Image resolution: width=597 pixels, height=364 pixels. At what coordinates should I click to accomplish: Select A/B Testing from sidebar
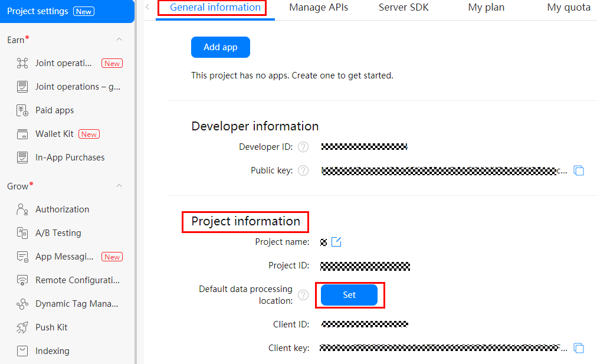coord(58,233)
